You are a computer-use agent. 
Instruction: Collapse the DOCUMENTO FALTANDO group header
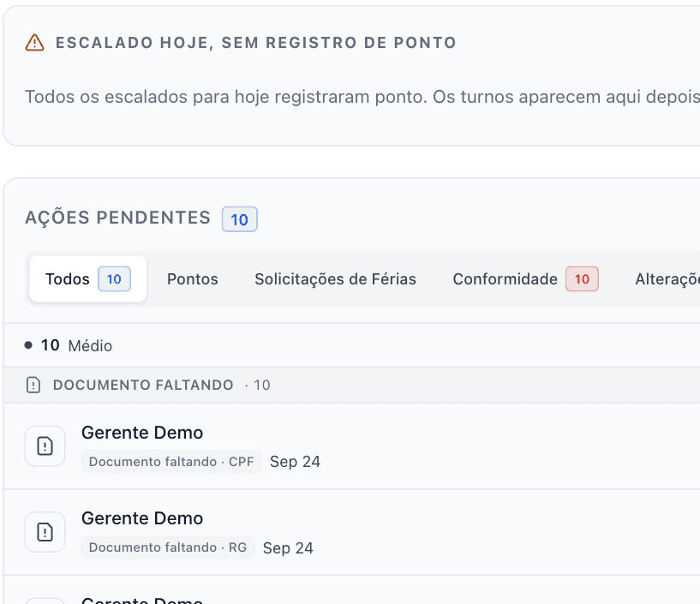[x=352, y=385]
